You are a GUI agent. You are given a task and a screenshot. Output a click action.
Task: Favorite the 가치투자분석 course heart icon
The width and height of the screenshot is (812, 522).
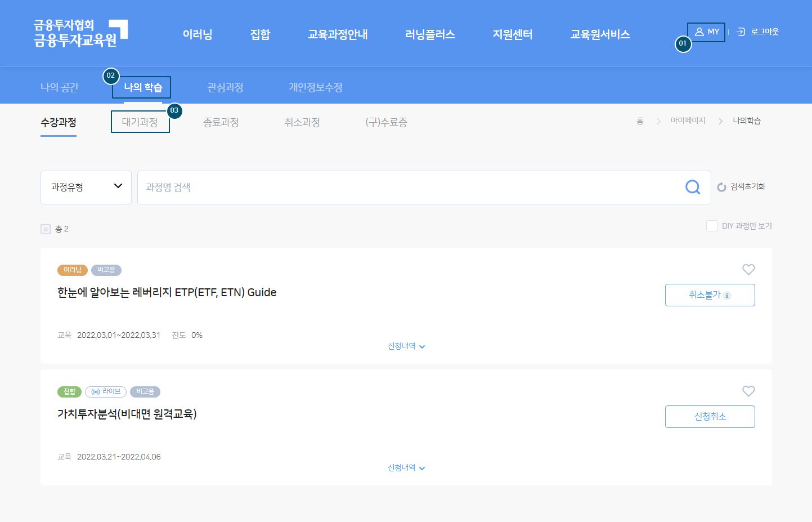748,391
